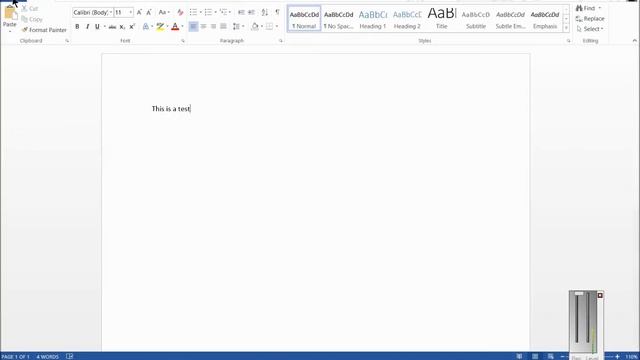640x360 pixels.
Task: Click the Replace command
Action: point(590,19)
